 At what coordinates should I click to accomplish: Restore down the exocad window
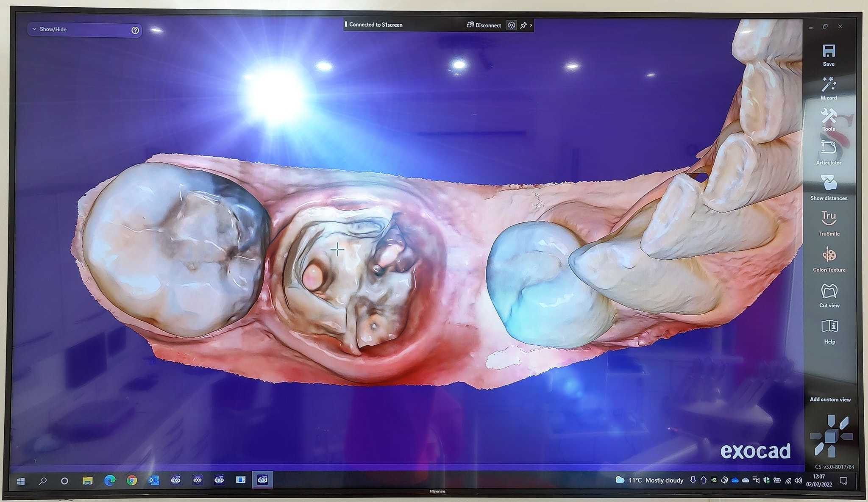825,26
